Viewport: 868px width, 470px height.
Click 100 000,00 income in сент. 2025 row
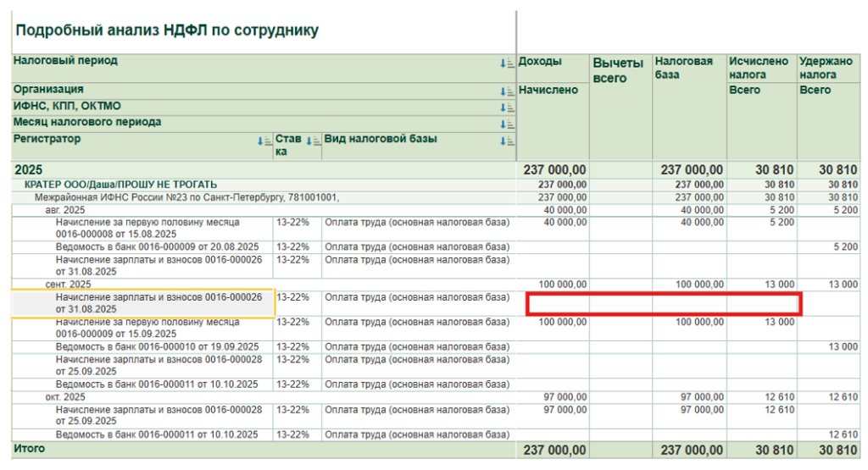point(563,285)
